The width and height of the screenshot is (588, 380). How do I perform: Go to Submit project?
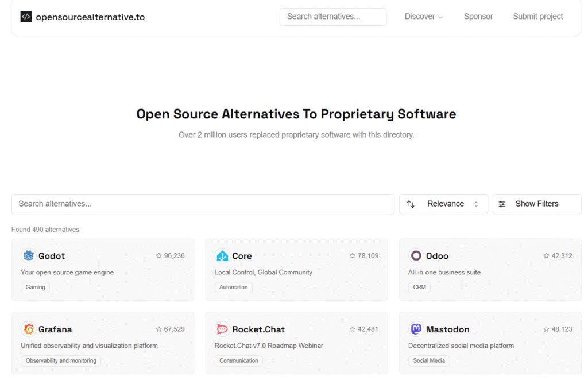pyautogui.click(x=537, y=17)
